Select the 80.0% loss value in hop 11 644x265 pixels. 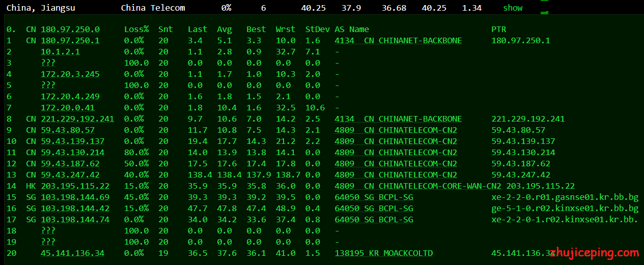[136, 153]
